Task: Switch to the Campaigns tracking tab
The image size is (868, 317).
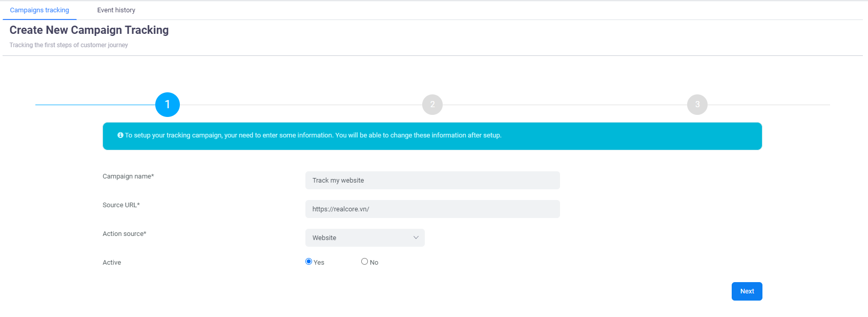Action: (x=39, y=10)
